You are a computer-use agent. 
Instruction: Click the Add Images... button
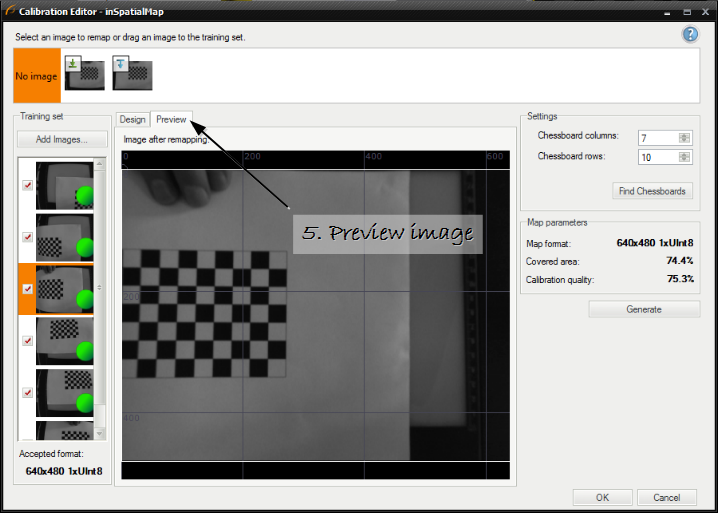(61, 140)
